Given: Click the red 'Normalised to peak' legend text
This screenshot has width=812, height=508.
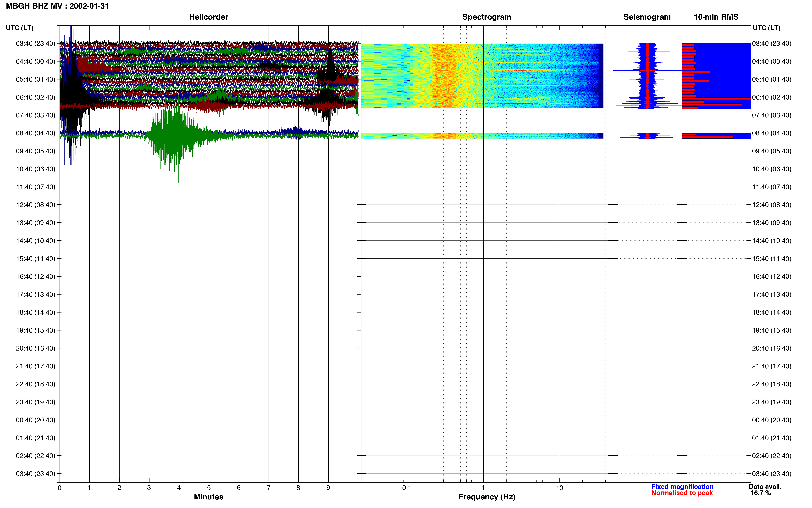Looking at the screenshot, I should [x=682, y=493].
